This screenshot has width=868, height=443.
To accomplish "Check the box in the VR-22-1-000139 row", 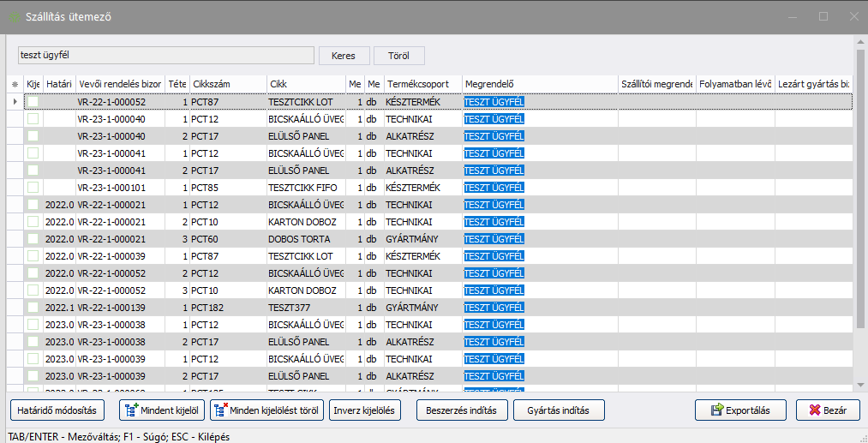I will click(33, 308).
